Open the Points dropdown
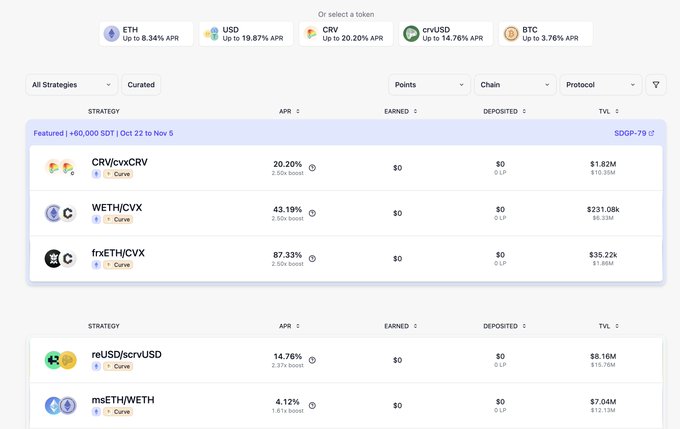Viewport: 680px width, 429px height. point(429,85)
